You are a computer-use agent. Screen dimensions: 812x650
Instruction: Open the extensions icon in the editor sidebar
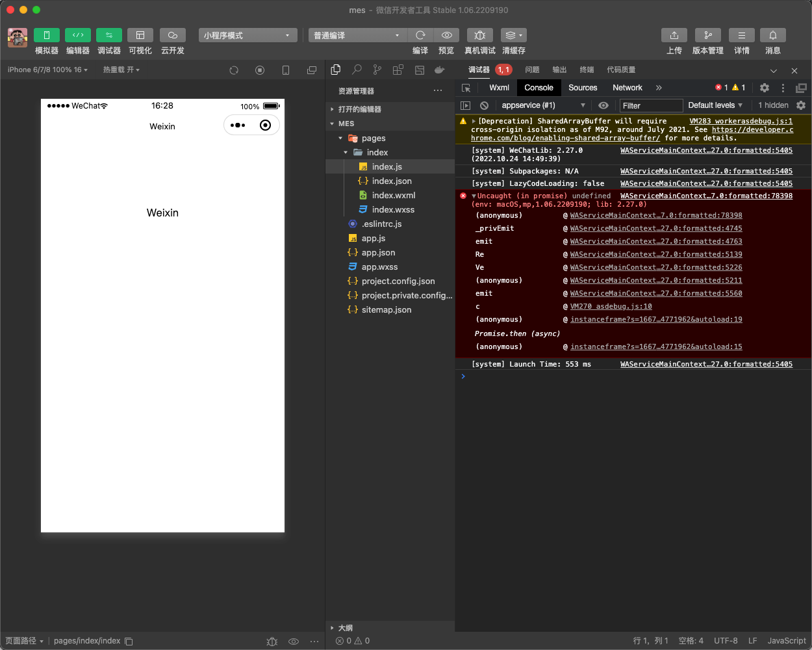398,70
